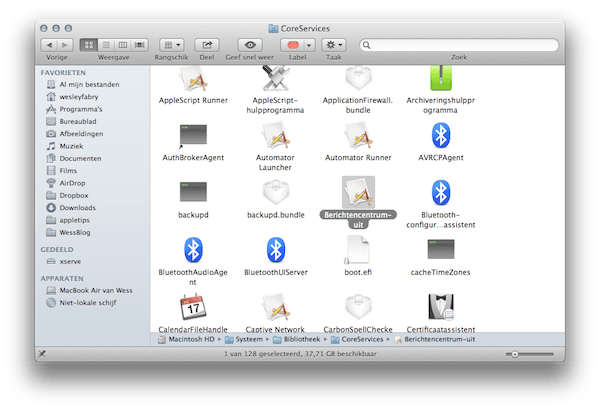Select the Berichtencentrum-uit app icon
This screenshot has width=600, height=410.
pos(359,192)
